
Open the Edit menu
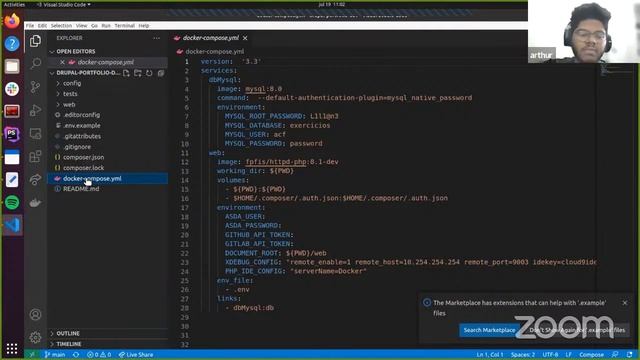[x=42, y=26]
